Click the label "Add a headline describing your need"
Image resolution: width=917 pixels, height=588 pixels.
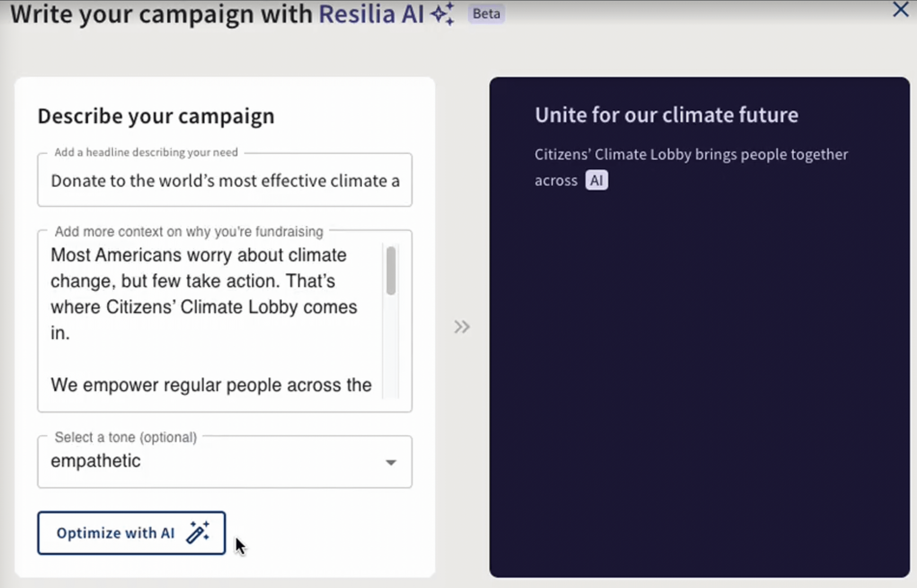coord(146,152)
